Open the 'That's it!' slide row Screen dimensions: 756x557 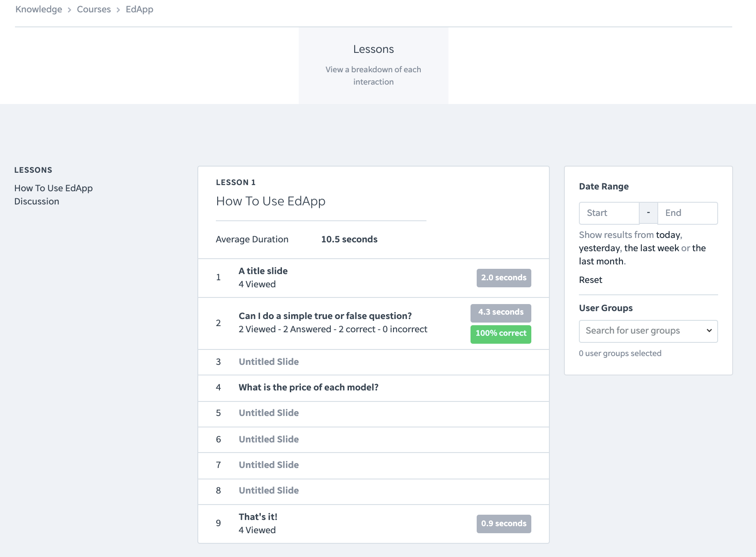[x=374, y=524]
